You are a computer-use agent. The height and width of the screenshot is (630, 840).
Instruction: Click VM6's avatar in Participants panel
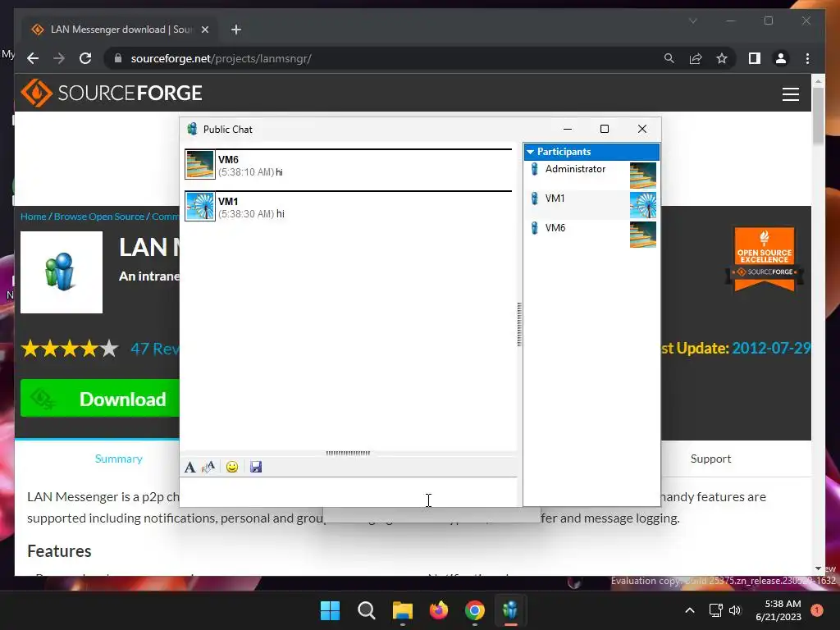click(643, 234)
